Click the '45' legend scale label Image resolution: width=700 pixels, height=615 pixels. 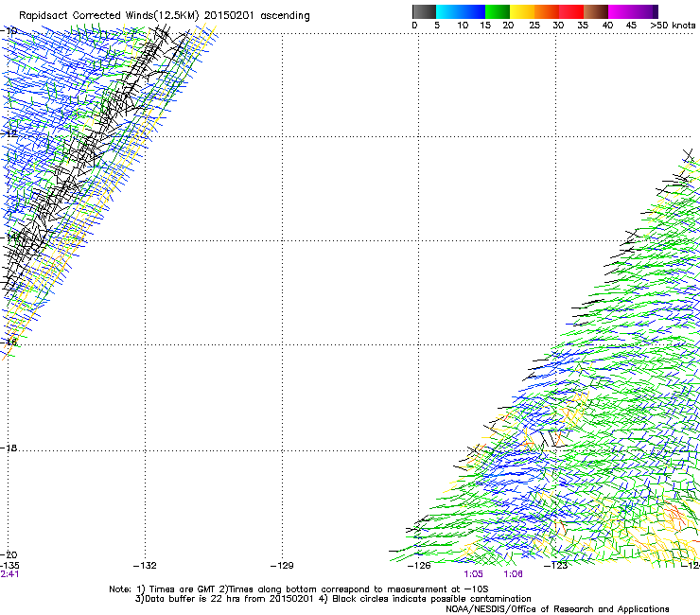[x=631, y=26]
